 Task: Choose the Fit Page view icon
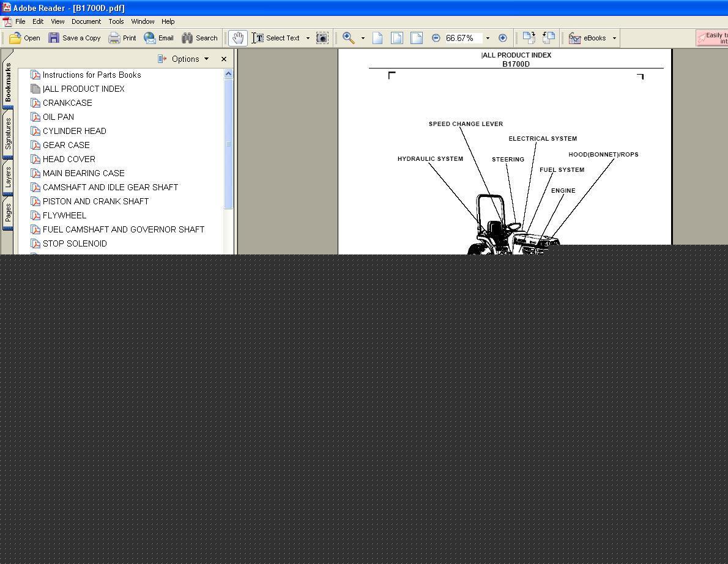pos(397,38)
